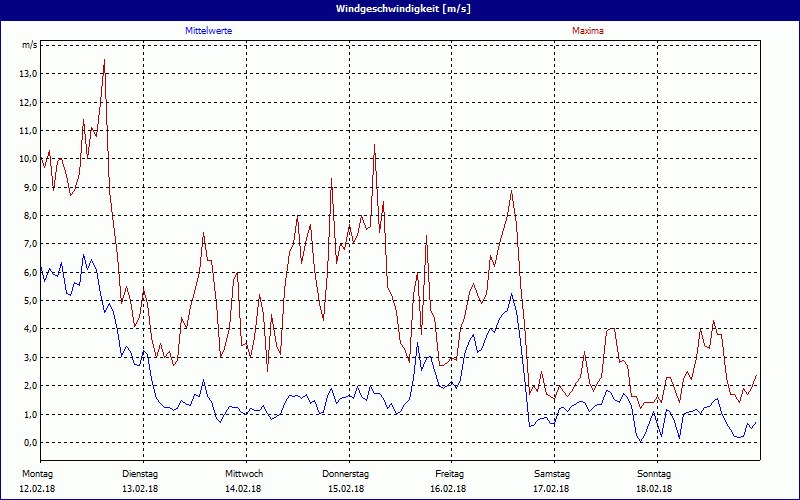
Task: Select the 15.02.18 date label
Action: click(346, 489)
